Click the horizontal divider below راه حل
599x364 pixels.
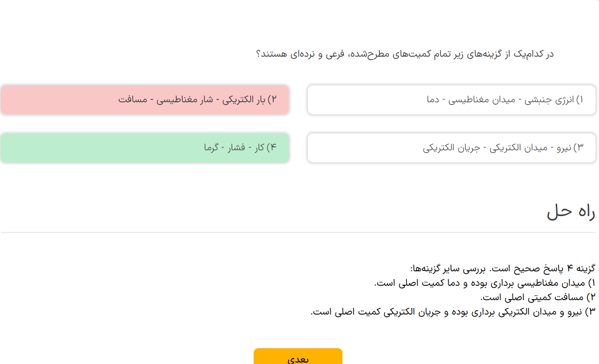(x=298, y=232)
